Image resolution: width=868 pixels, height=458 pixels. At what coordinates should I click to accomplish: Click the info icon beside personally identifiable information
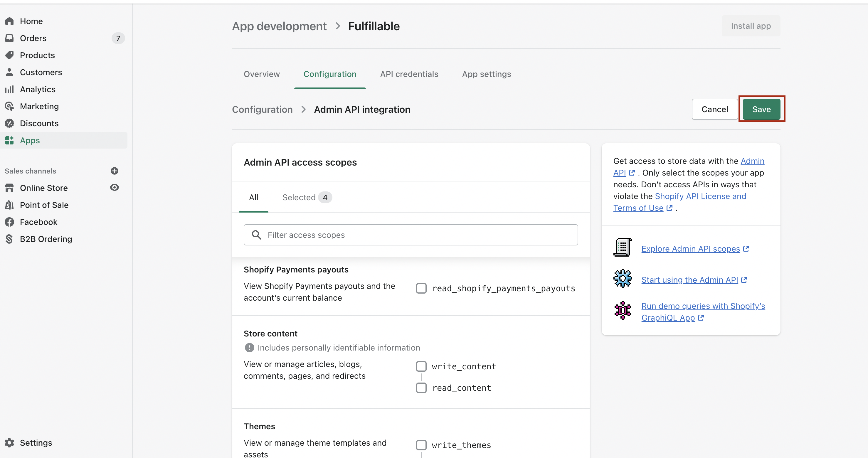pyautogui.click(x=249, y=347)
